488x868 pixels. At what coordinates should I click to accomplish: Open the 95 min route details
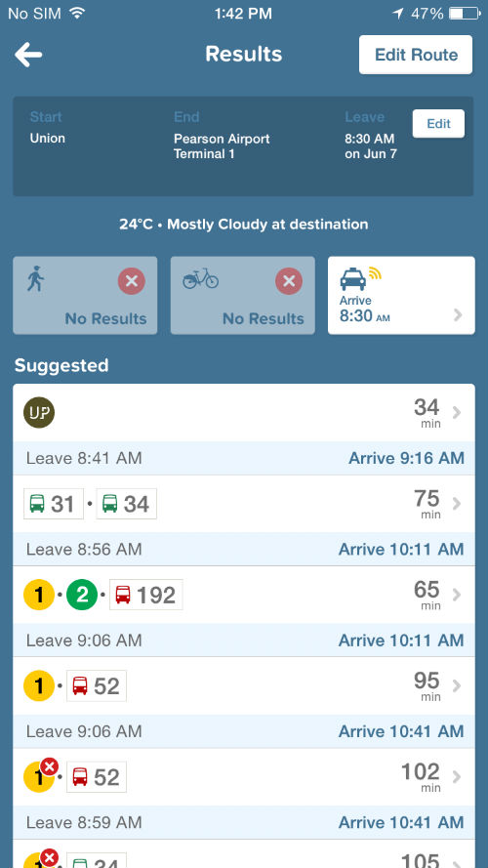click(x=243, y=685)
